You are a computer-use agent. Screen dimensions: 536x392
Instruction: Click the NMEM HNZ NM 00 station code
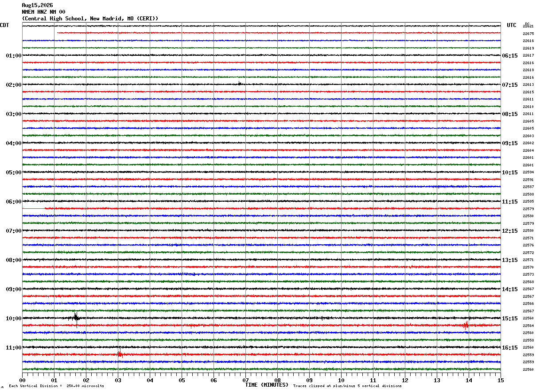43,12
